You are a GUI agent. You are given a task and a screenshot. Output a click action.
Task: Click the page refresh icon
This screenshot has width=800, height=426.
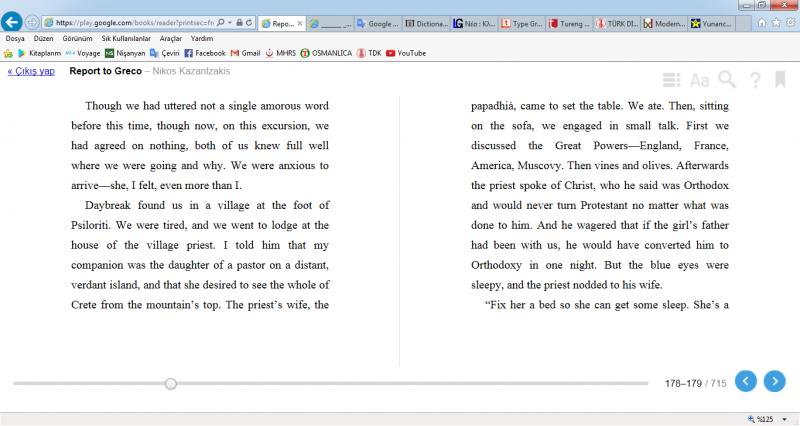pos(248,22)
